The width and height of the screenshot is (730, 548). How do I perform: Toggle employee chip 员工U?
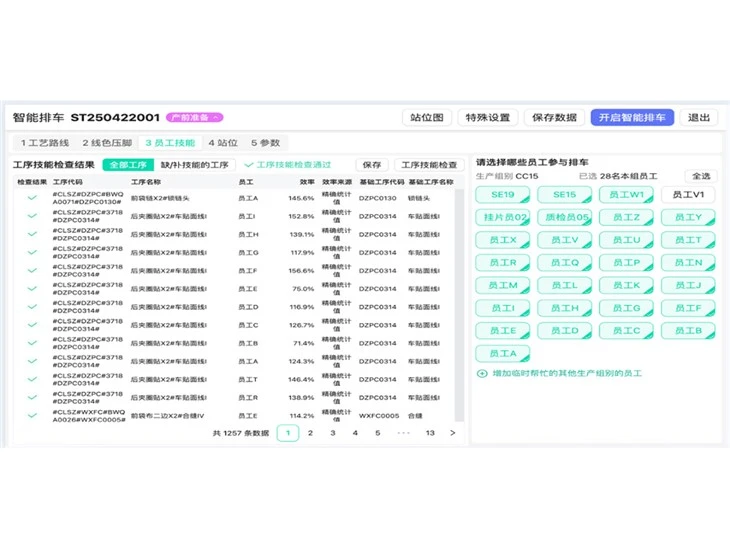click(x=626, y=240)
